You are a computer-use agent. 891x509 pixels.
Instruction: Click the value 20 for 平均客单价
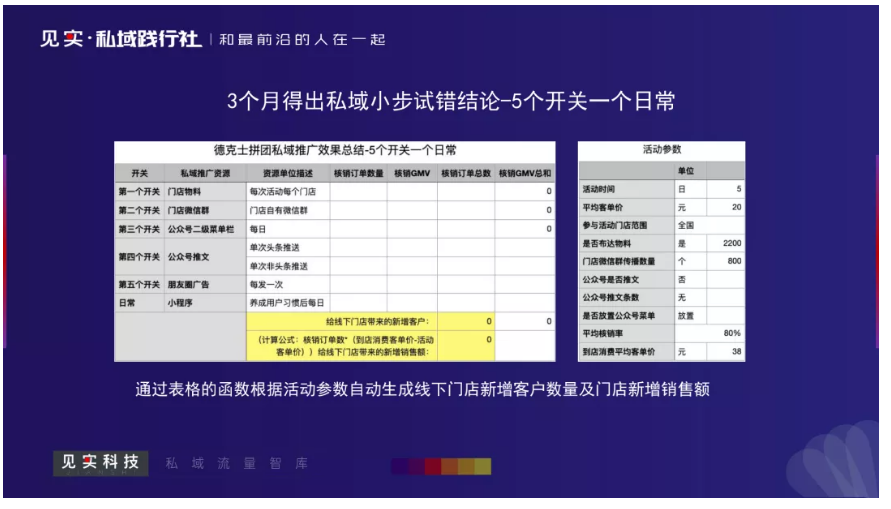[726, 207]
